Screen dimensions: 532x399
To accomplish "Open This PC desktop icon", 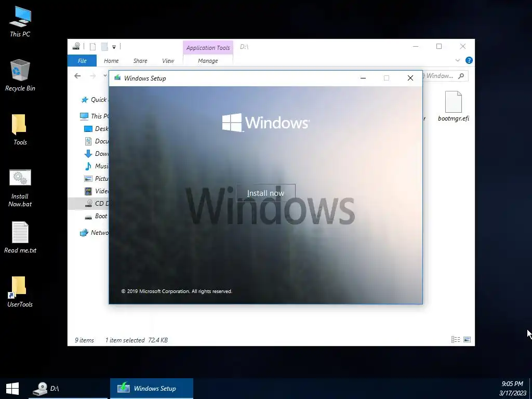I will coord(20,21).
